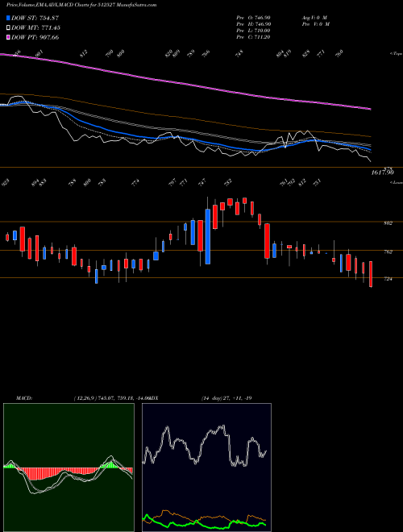Click the 1617.90 price label
The width and height of the screenshot is (403, 532).
[382, 172]
